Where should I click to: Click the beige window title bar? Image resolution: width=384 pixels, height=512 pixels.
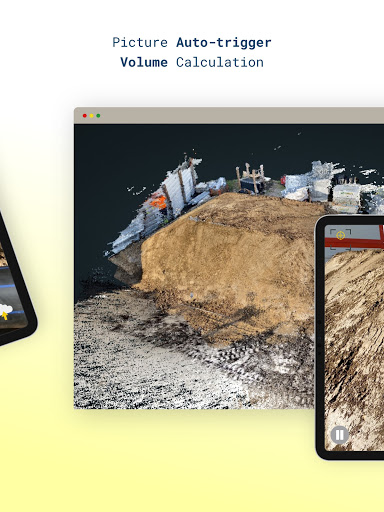(229, 115)
